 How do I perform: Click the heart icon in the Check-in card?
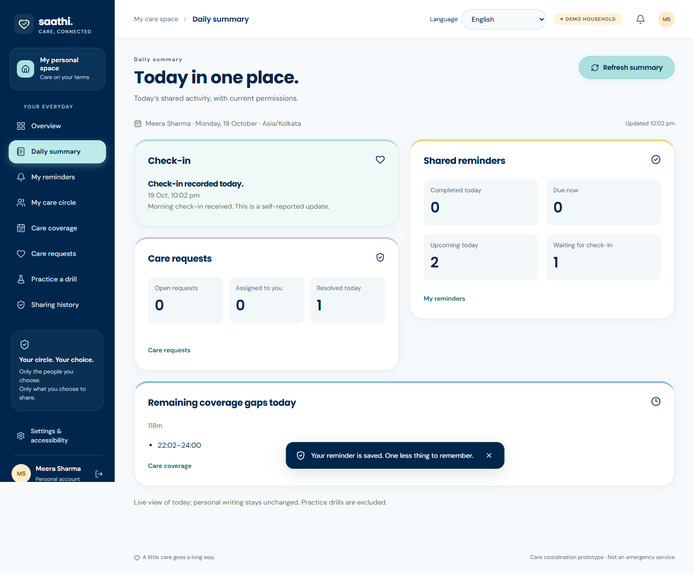coord(380,160)
